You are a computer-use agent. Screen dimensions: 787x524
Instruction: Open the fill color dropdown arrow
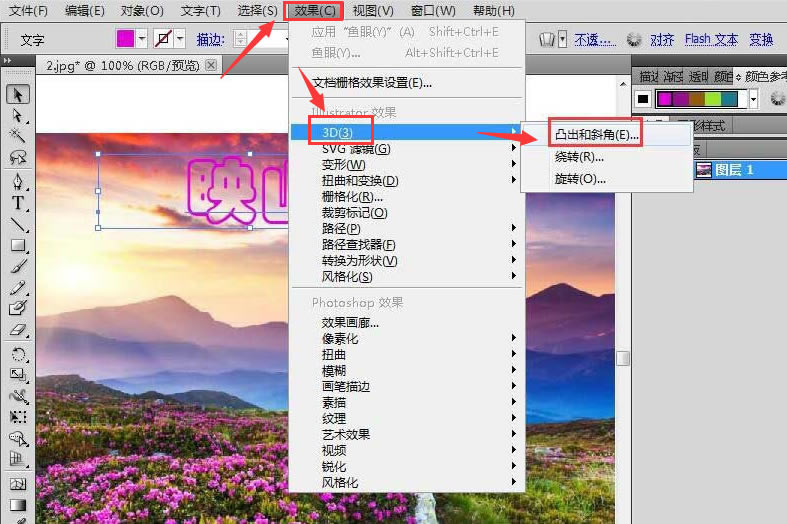point(142,39)
